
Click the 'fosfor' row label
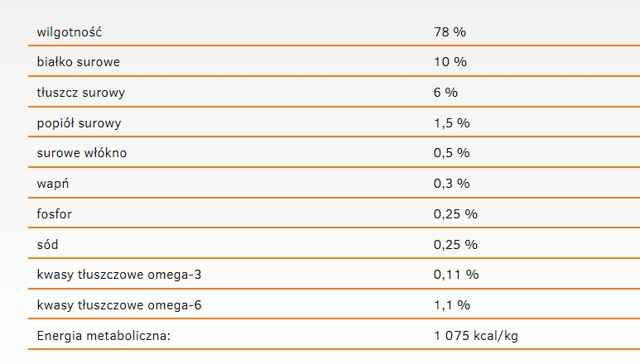coord(55,213)
